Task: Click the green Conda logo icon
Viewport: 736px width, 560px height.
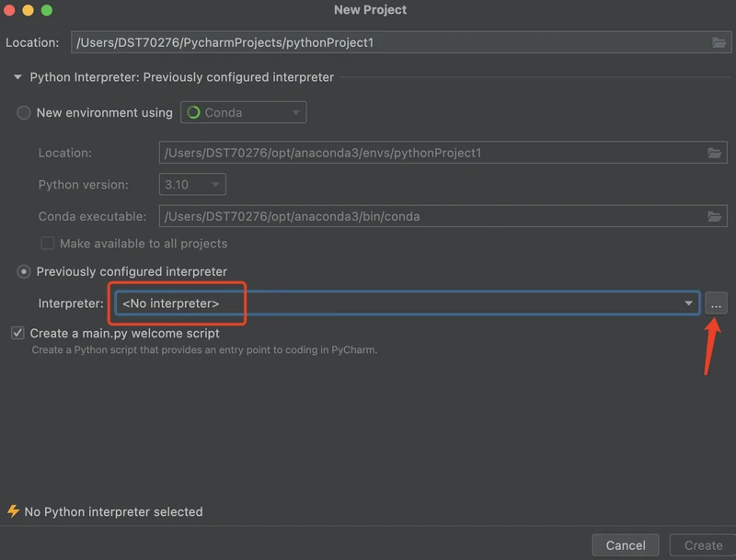Action: [193, 112]
